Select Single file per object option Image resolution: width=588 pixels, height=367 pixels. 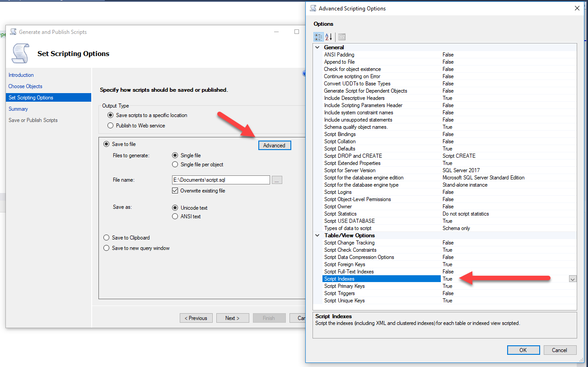point(175,165)
